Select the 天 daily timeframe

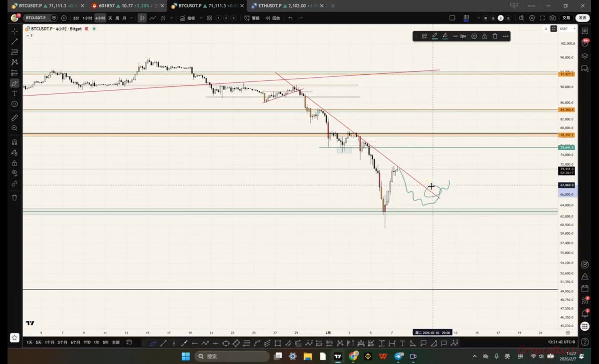(110, 18)
